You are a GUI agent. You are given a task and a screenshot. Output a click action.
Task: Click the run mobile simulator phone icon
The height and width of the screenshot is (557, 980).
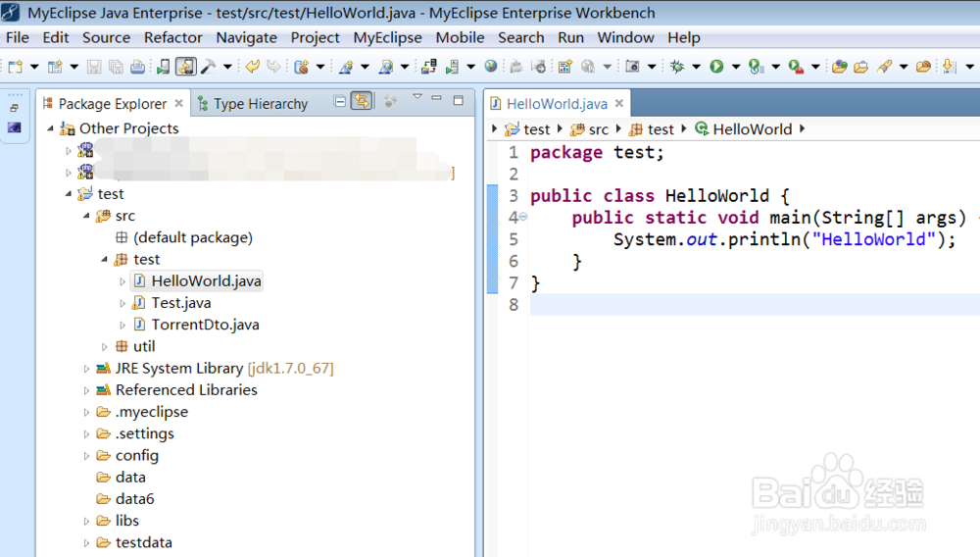pyautogui.click(x=163, y=67)
